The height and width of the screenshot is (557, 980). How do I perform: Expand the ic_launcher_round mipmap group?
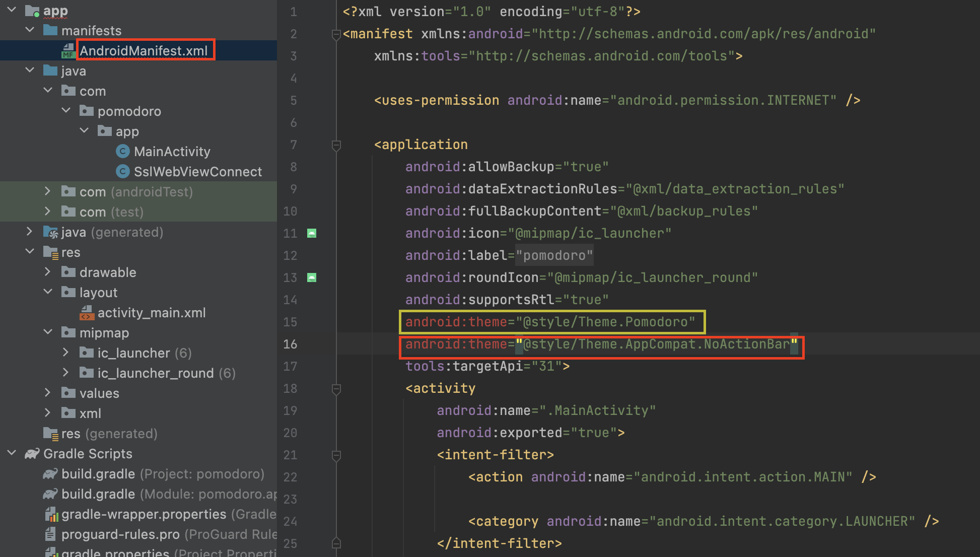point(65,373)
